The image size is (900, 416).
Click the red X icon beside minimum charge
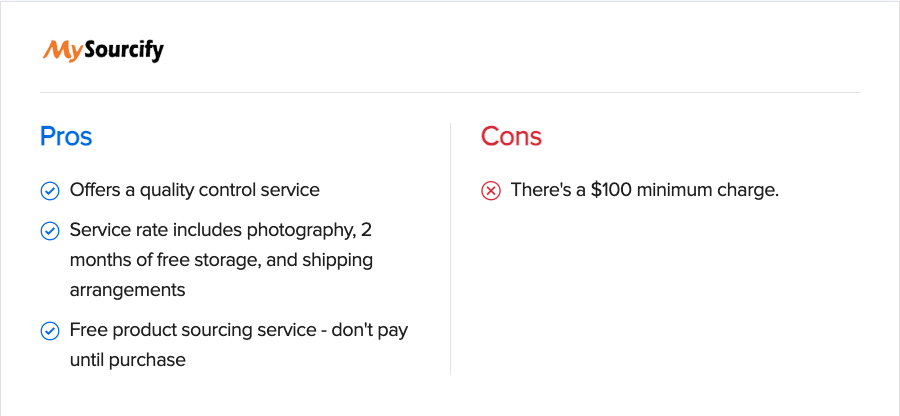coord(491,191)
